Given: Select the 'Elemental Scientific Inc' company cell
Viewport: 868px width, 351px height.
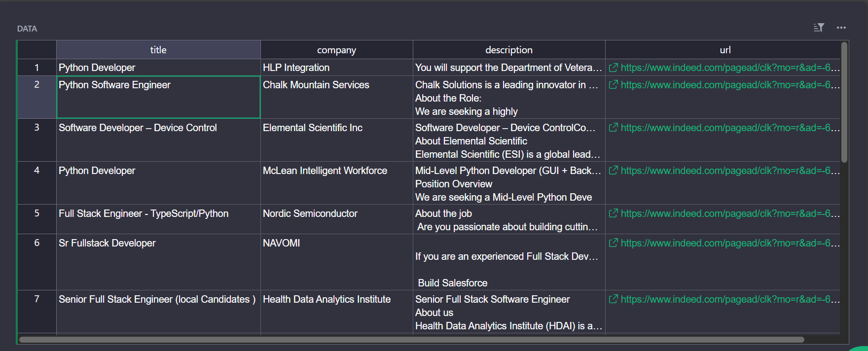Looking at the screenshot, I should (x=336, y=140).
